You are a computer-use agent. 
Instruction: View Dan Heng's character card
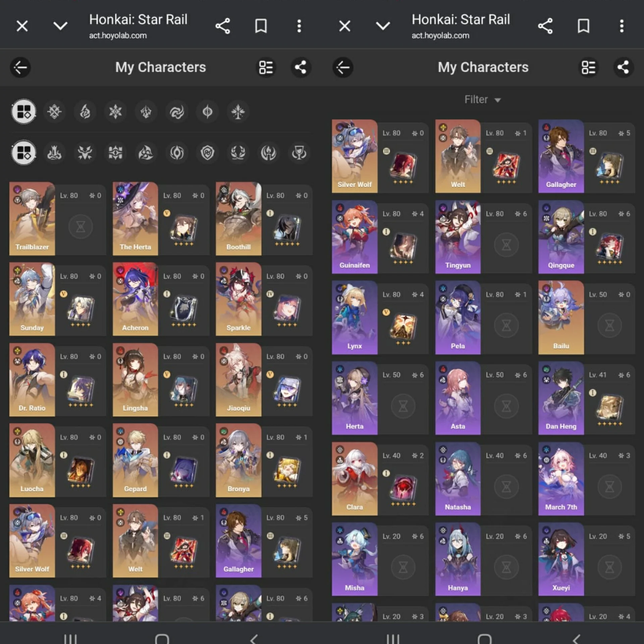pos(587,398)
